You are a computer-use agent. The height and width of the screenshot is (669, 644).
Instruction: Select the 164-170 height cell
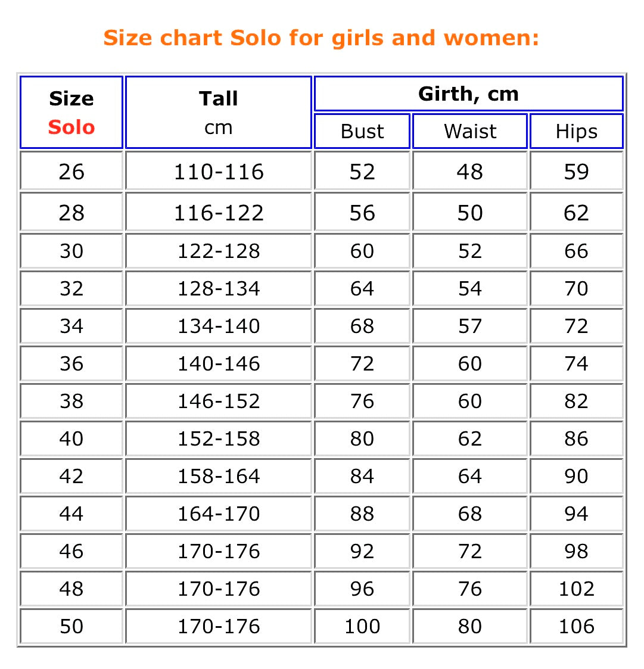[x=219, y=514]
